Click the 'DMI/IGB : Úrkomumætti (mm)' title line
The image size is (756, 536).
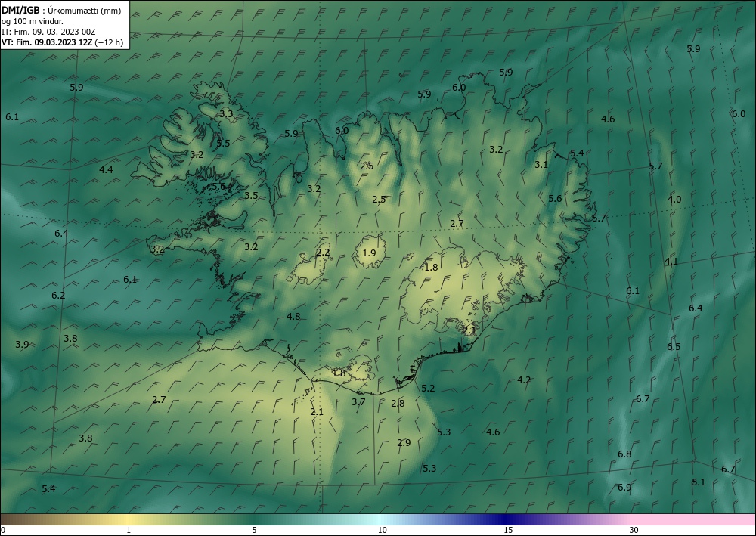[61, 11]
